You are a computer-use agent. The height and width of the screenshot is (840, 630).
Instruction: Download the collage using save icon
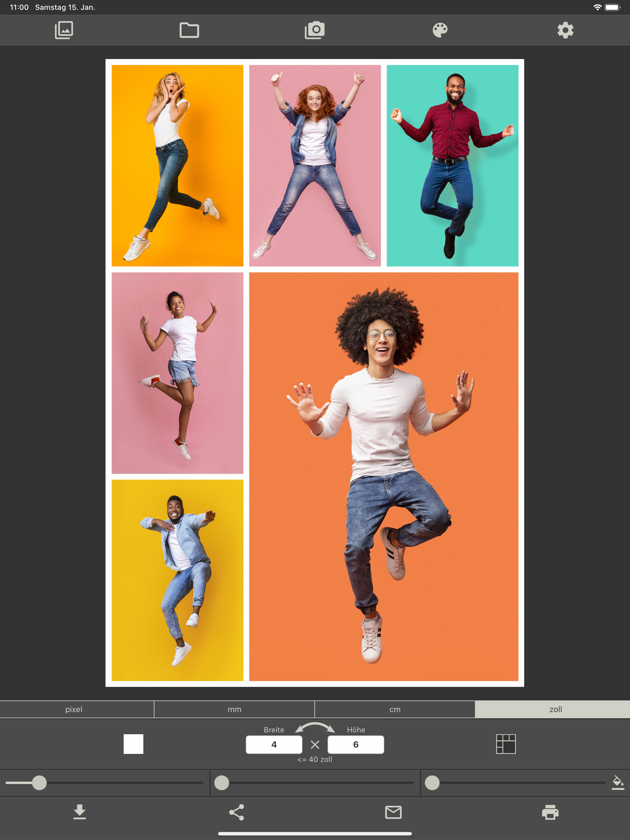(79, 812)
